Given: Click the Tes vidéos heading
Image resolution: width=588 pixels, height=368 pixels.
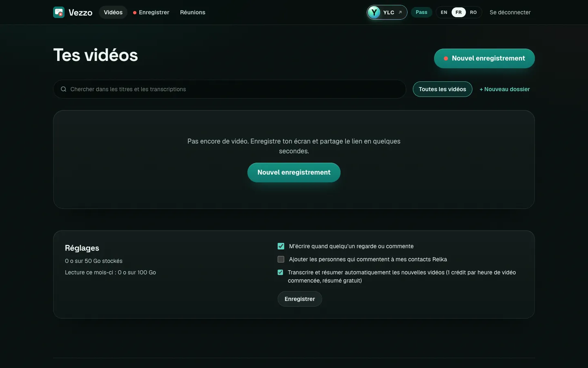Looking at the screenshot, I should pos(96,55).
